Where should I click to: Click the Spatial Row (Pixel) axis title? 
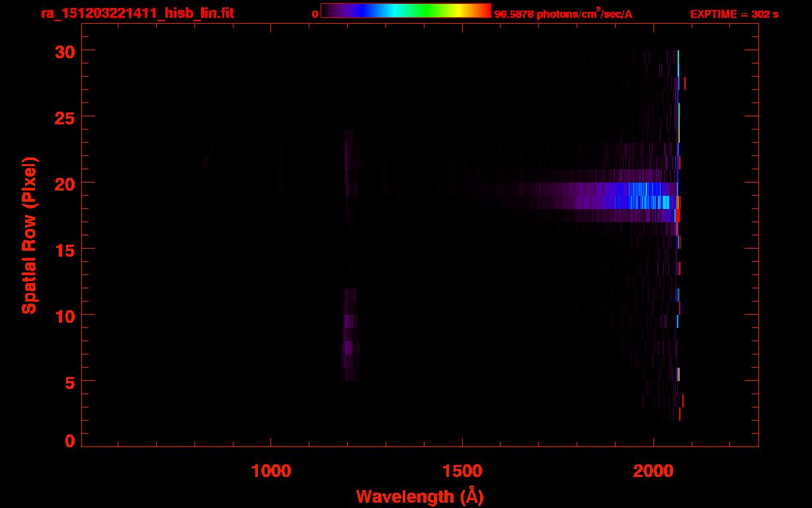(28, 235)
